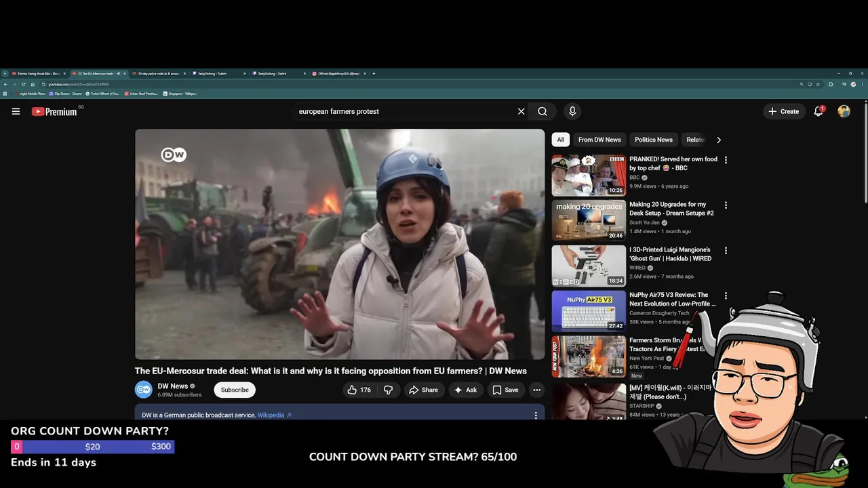Close the Electro Swing Vocal Mix tab
Image resolution: width=868 pixels, height=488 pixels.
(64, 73)
